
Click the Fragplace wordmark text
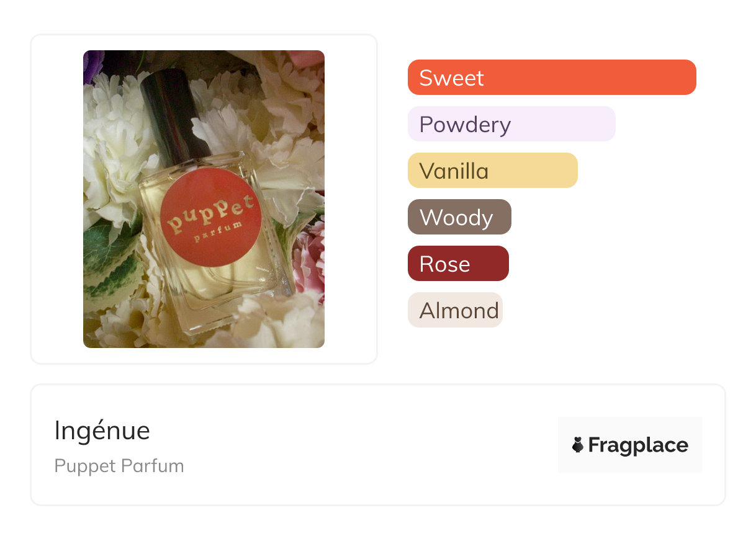(638, 445)
